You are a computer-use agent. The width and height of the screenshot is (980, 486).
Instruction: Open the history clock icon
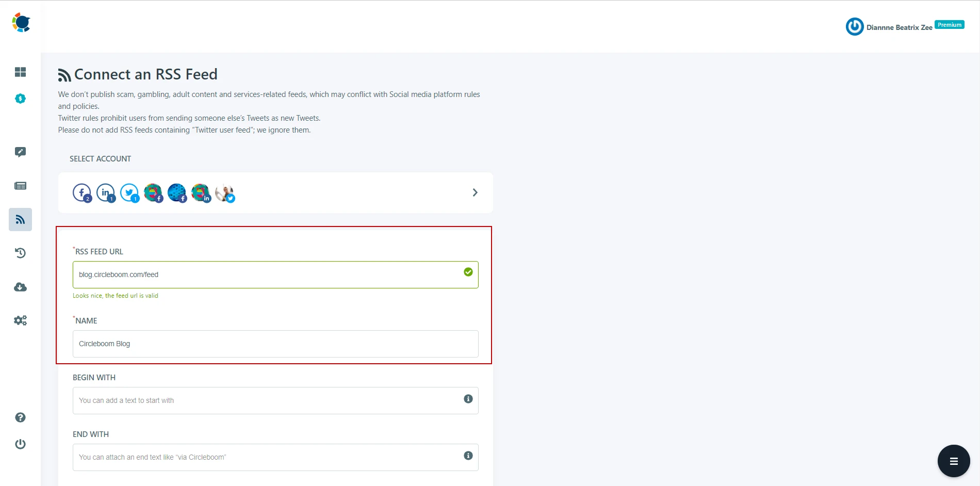[x=20, y=253]
